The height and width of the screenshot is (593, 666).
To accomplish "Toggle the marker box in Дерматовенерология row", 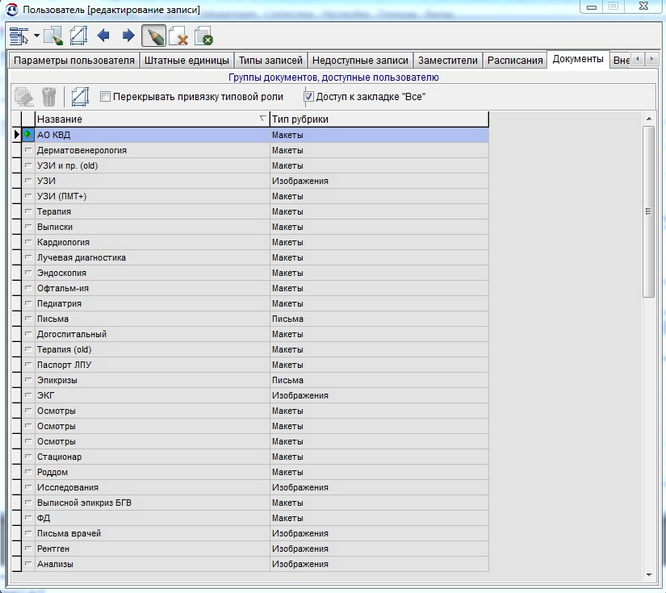I will 28,150.
